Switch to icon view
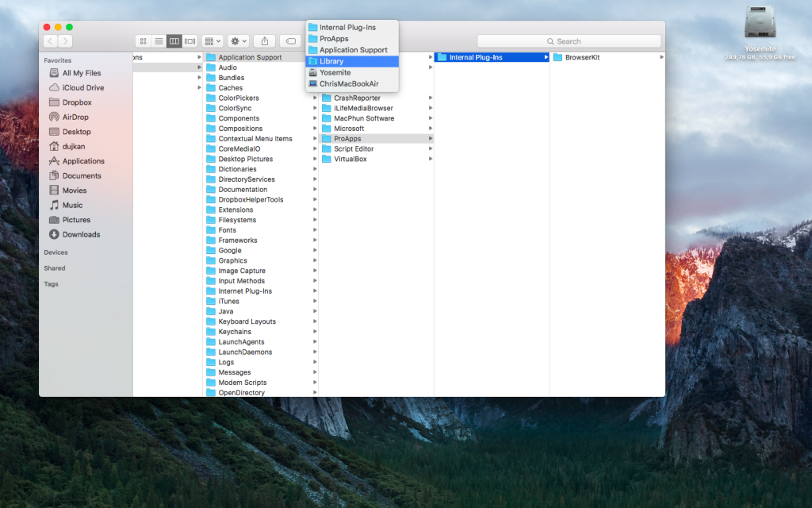The width and height of the screenshot is (812, 508). pyautogui.click(x=144, y=40)
